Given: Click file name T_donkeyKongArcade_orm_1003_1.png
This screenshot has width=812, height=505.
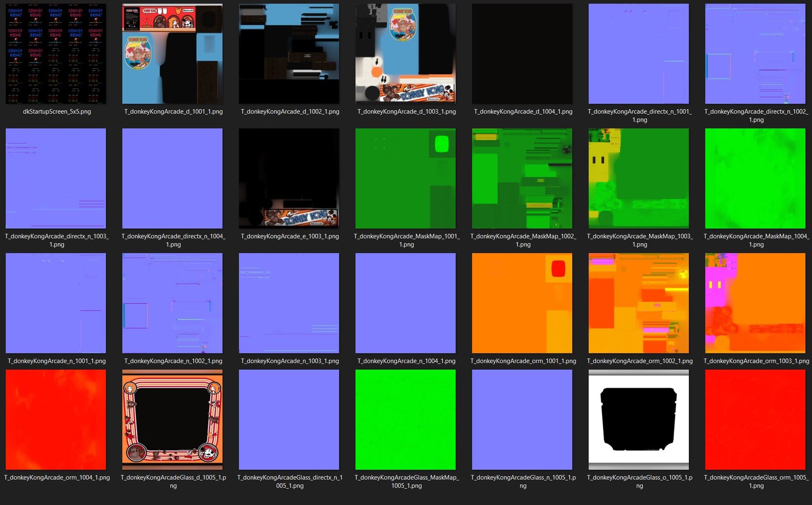Looking at the screenshot, I should (x=756, y=361).
